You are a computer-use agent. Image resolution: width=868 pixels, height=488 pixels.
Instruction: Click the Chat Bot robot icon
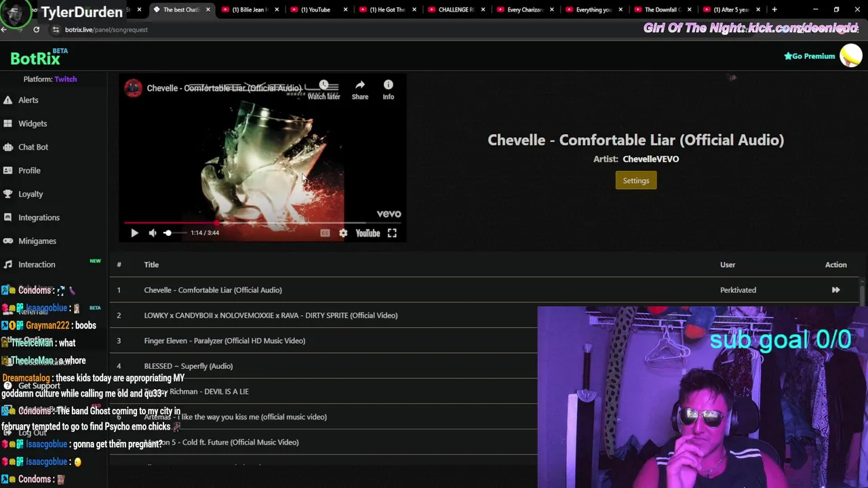[7, 147]
